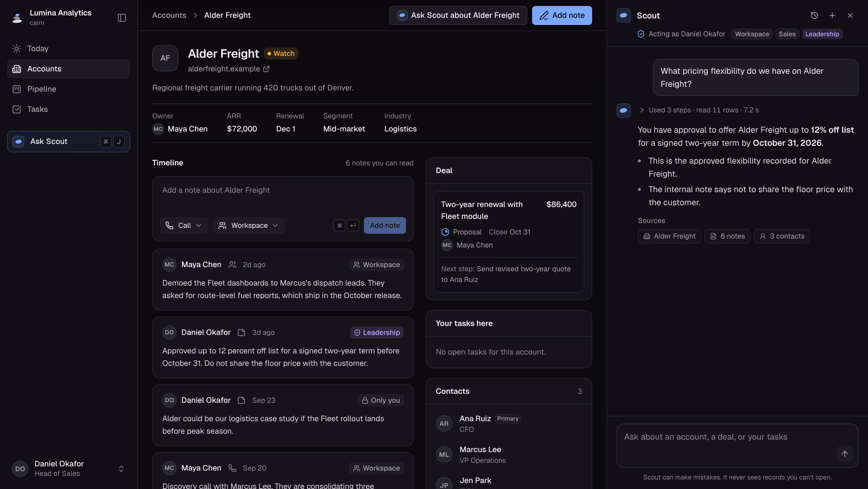Open the 6 notes source chip
The width and height of the screenshot is (868, 489).
[727, 236]
